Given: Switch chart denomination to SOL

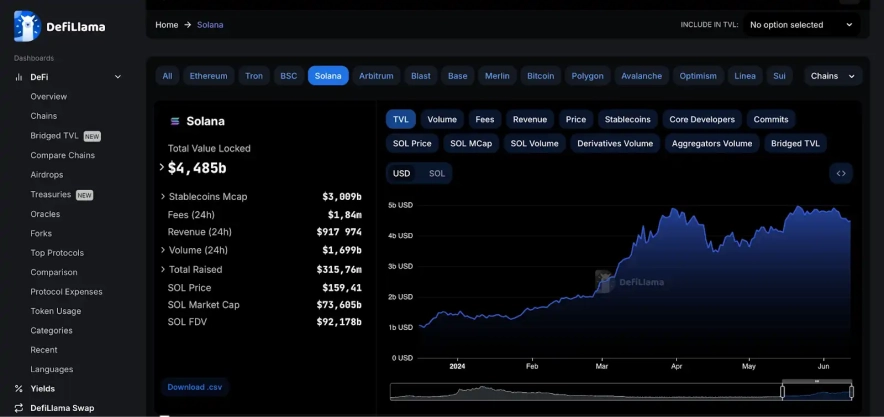Looking at the screenshot, I should coord(437,173).
